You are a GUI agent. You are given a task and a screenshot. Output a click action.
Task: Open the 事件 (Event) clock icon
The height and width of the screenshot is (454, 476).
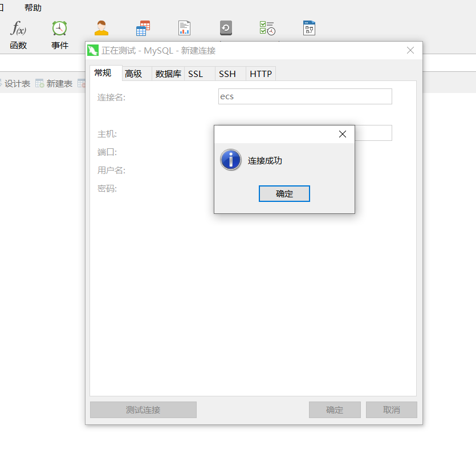[x=59, y=35]
